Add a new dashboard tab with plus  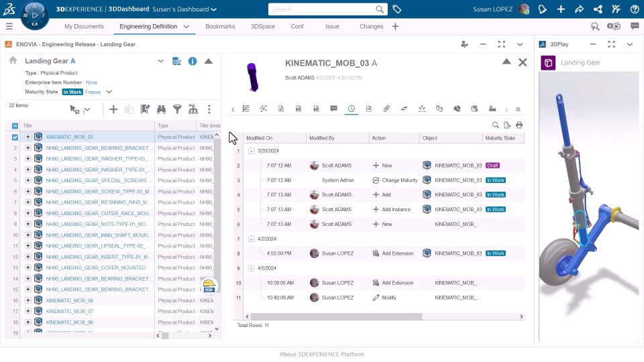[x=395, y=26]
